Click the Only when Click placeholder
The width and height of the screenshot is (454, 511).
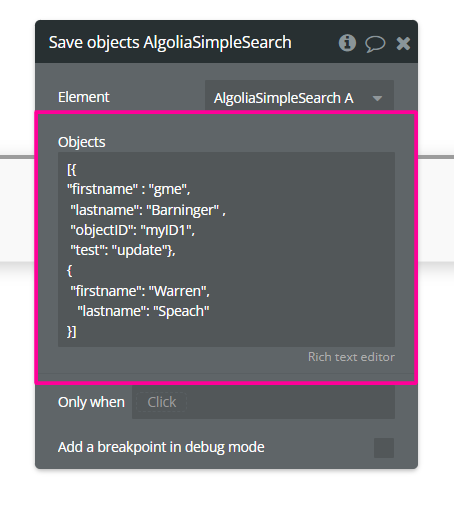click(x=162, y=402)
